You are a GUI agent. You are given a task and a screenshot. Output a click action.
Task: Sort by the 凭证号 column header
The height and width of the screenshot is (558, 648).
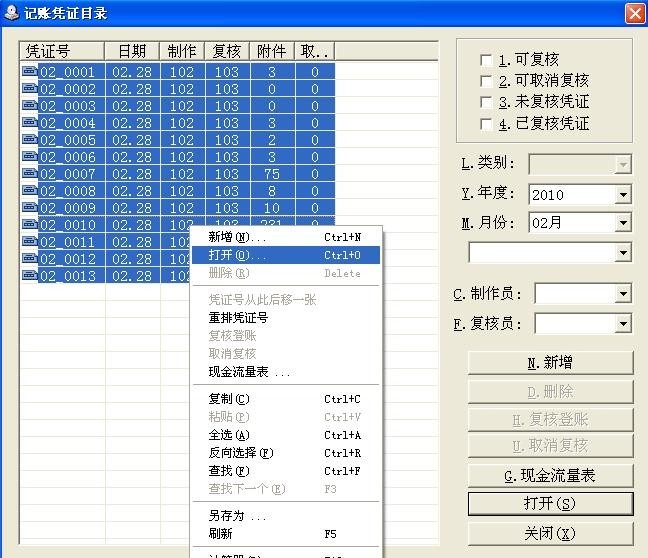(x=62, y=51)
